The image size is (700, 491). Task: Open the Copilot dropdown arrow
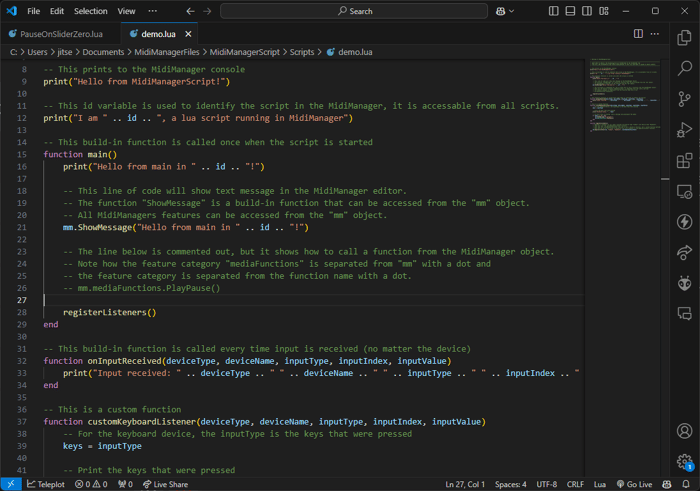(512, 11)
